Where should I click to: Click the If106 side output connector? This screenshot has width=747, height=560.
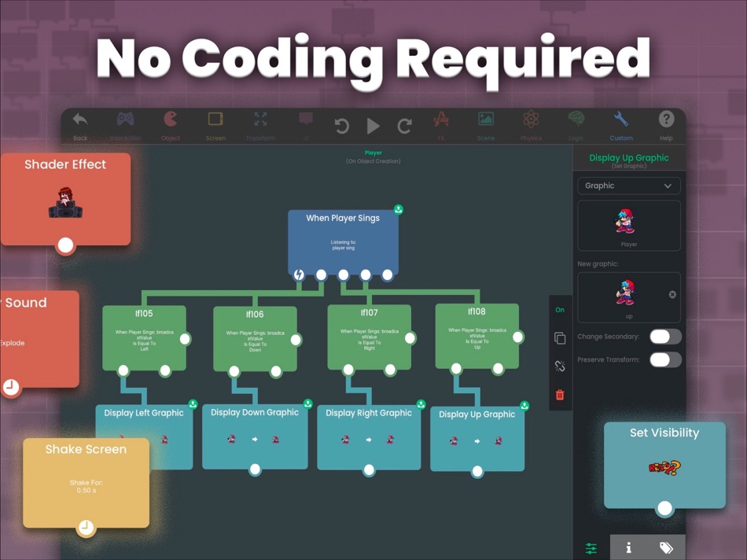tap(296, 340)
